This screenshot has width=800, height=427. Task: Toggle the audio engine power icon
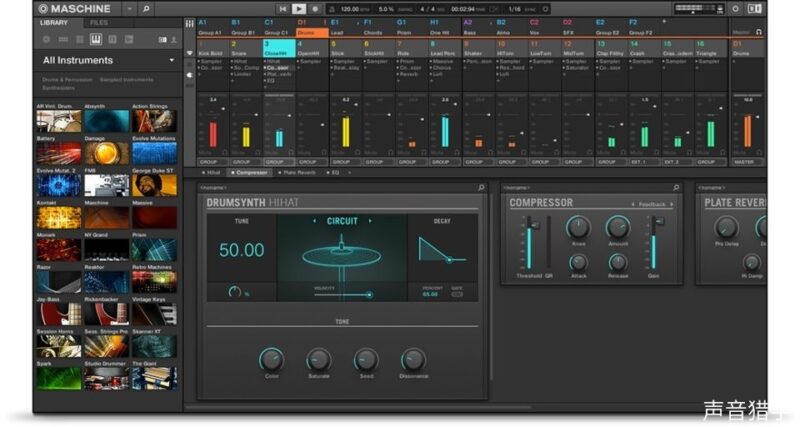[735, 9]
